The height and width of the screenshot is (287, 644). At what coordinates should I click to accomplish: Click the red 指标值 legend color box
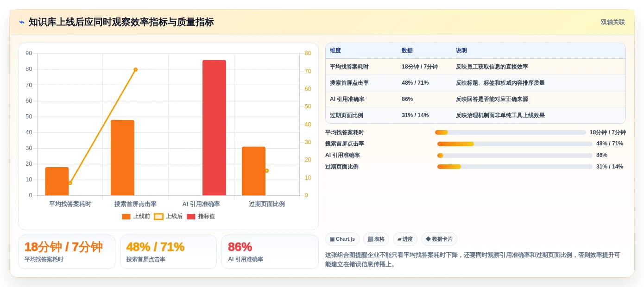click(x=191, y=217)
